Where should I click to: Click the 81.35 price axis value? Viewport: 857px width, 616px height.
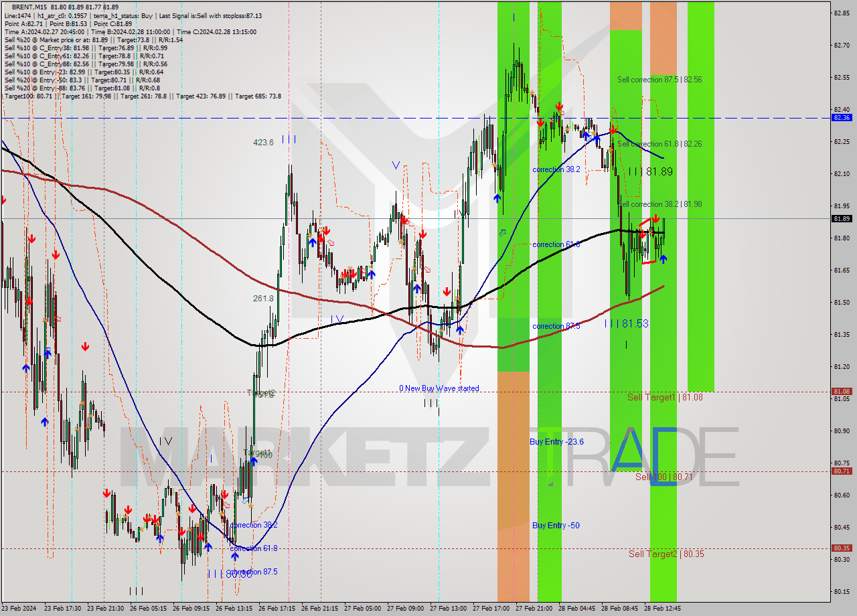coord(842,334)
